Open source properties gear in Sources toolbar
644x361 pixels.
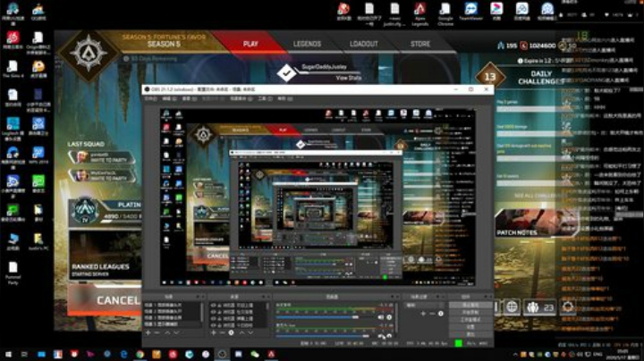pyautogui.click(x=232, y=332)
